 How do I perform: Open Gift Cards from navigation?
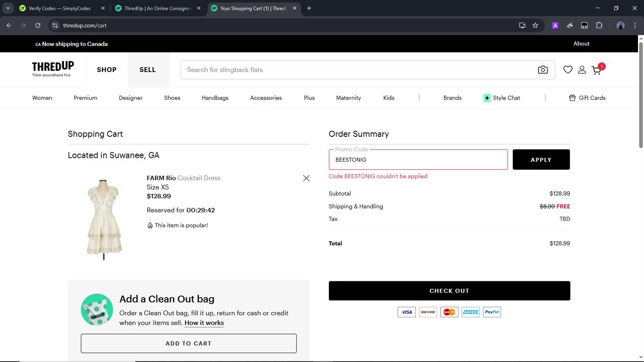pyautogui.click(x=587, y=98)
